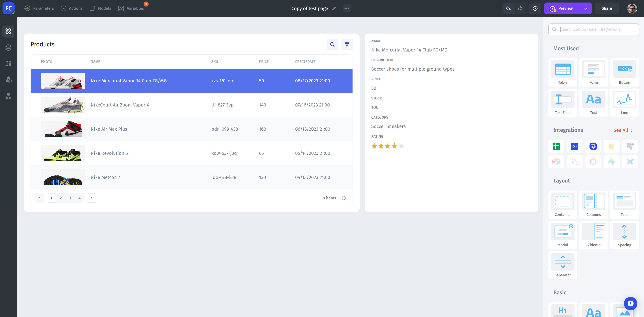Select the Google Sheets integration icon

[556, 146]
